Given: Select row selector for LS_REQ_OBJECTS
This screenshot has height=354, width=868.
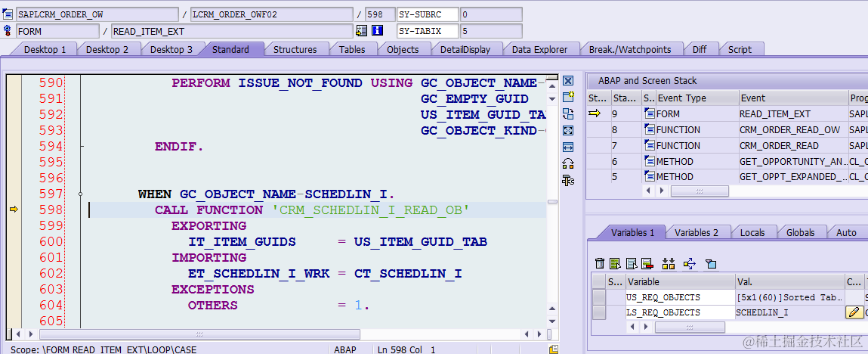Looking at the screenshot, I should 598,312.
